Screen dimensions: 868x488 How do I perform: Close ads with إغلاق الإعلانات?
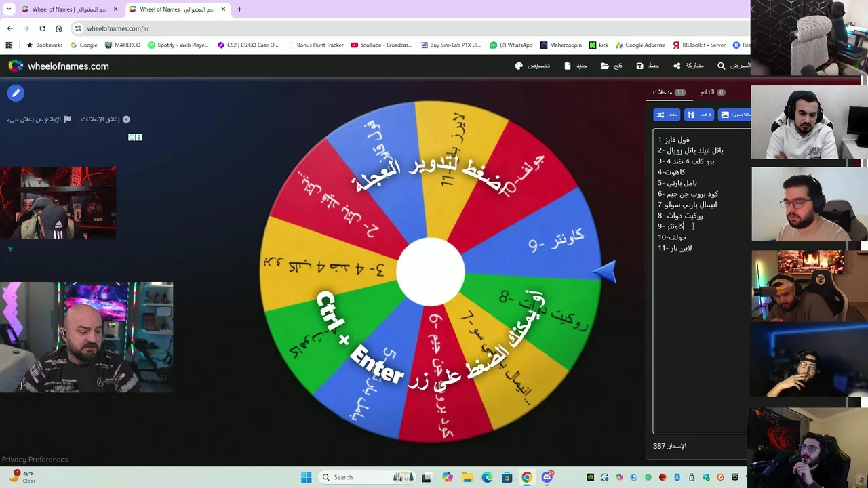point(105,119)
